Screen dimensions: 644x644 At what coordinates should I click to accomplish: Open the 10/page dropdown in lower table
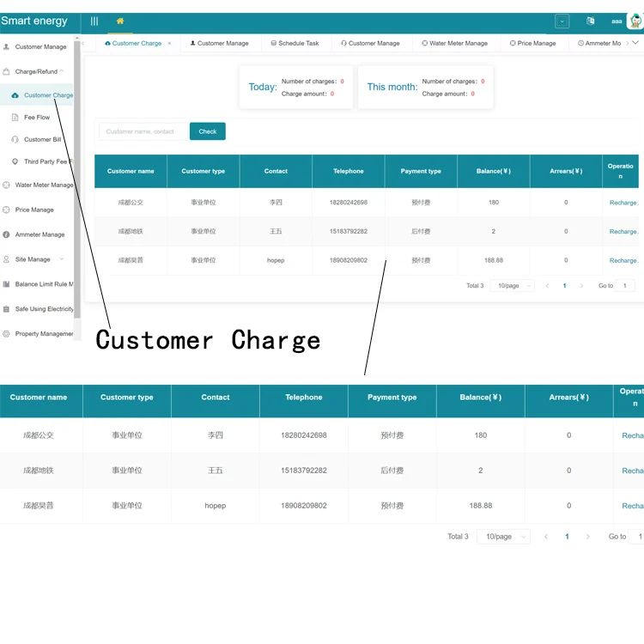point(503,537)
